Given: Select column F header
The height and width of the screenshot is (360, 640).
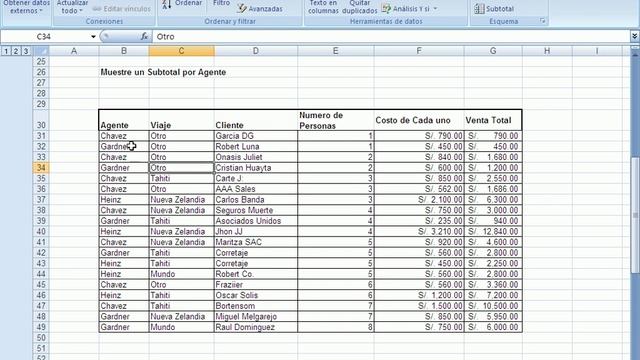Looking at the screenshot, I should click(x=419, y=51).
